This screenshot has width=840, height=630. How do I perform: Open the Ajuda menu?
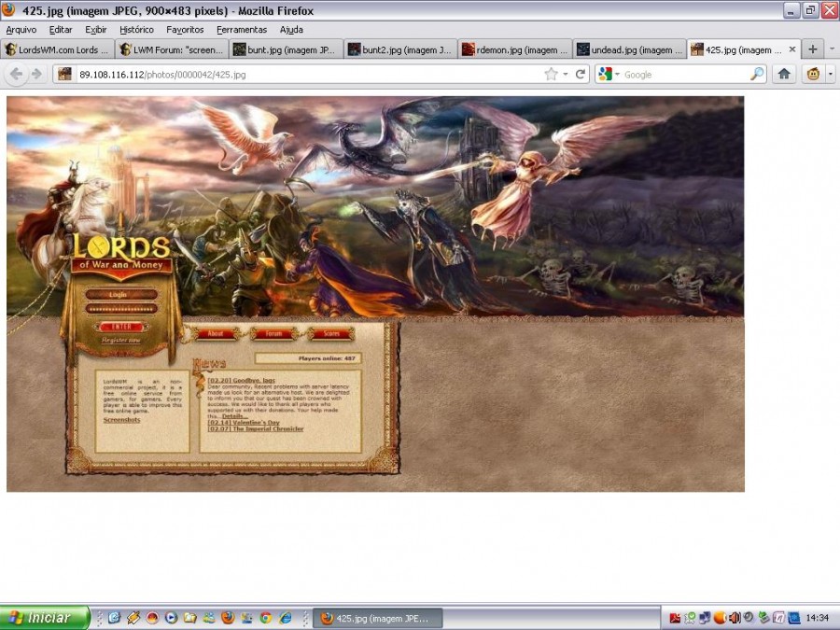click(291, 30)
